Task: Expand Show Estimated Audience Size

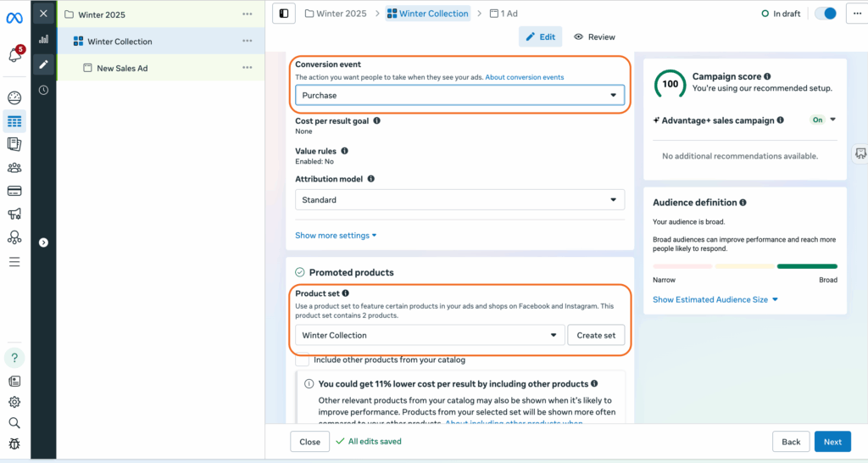Action: [x=715, y=299]
